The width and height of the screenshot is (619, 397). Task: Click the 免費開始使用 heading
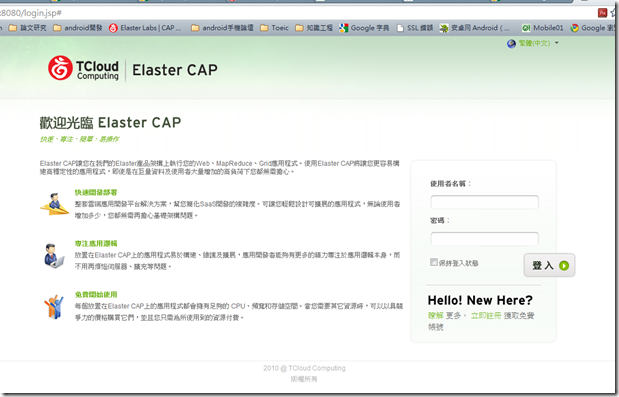pos(96,294)
